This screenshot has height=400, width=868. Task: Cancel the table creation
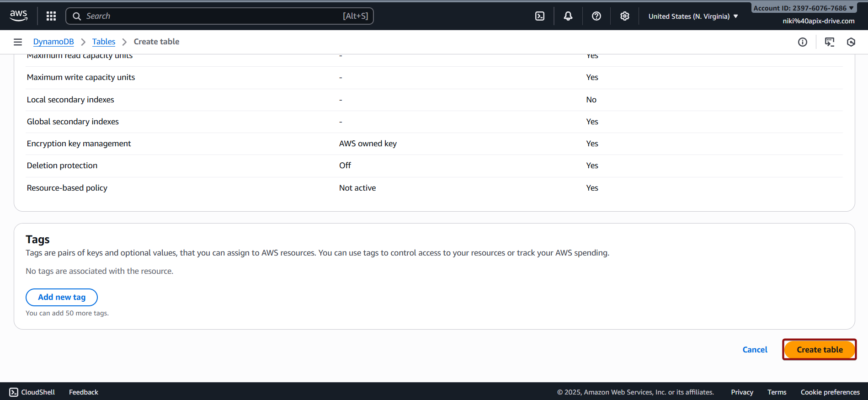click(755, 350)
